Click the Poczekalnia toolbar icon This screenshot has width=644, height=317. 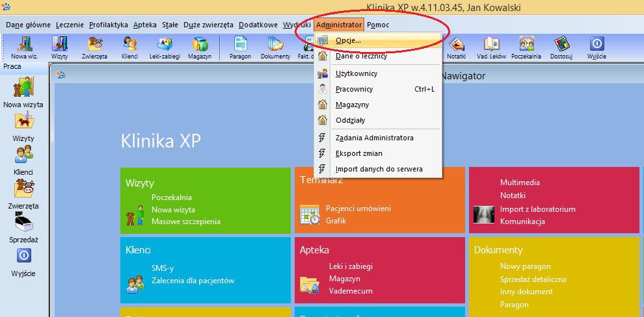(526, 47)
